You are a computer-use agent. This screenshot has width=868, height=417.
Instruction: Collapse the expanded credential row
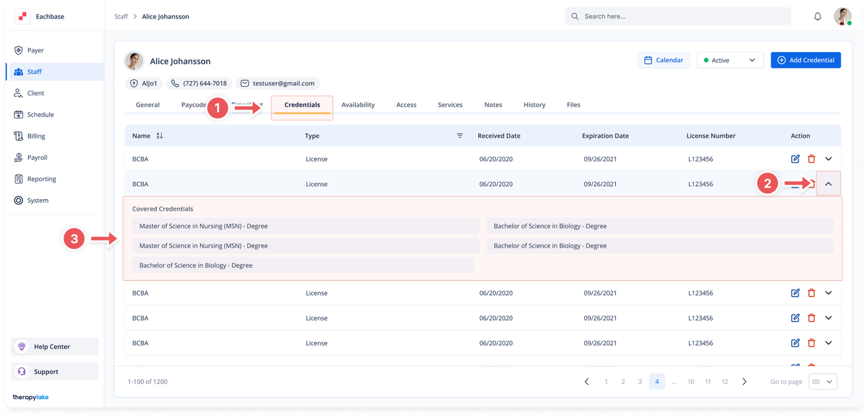click(828, 184)
